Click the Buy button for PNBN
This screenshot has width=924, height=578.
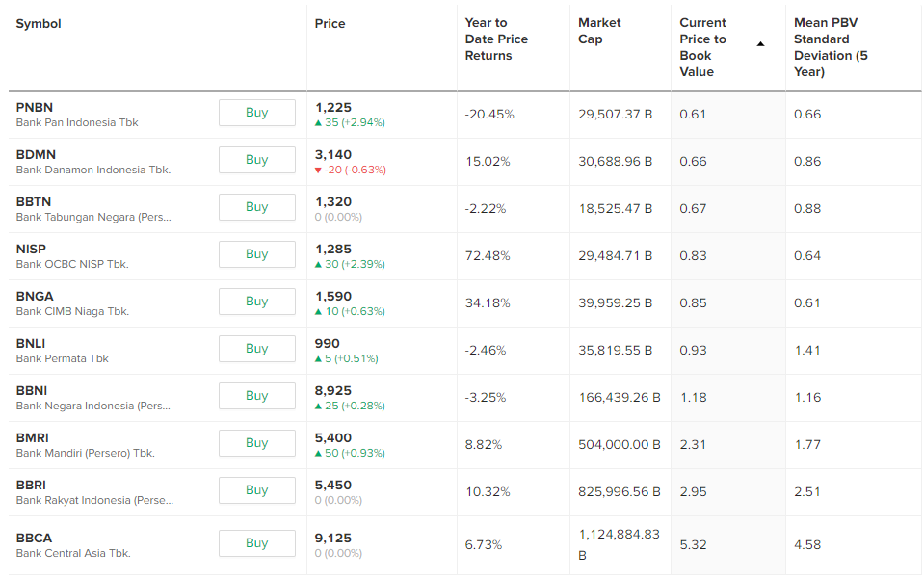(x=256, y=113)
